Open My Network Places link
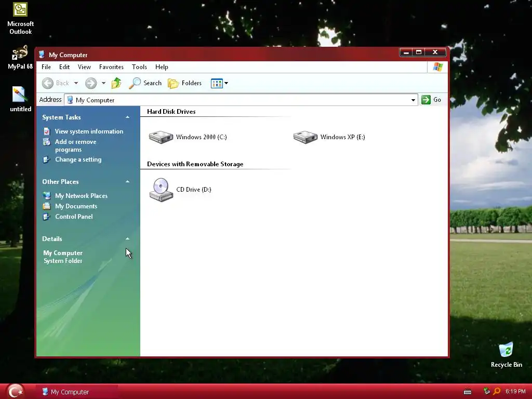532x399 pixels. (81, 196)
